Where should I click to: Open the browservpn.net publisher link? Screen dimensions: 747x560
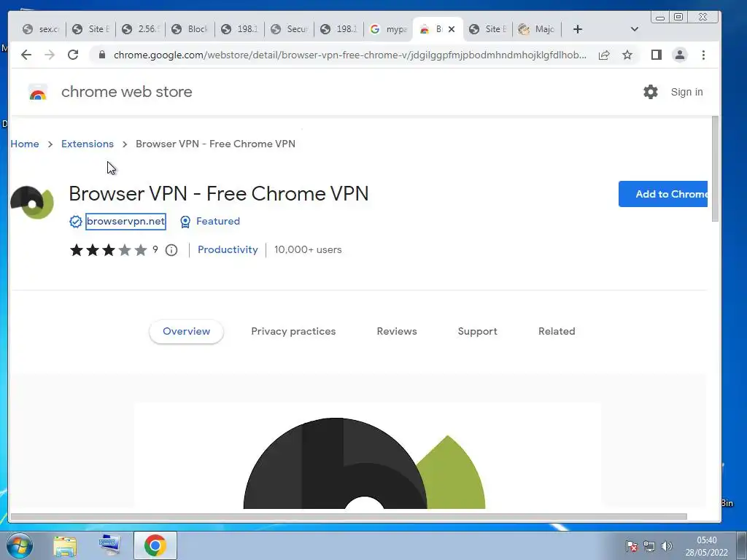[x=125, y=222]
